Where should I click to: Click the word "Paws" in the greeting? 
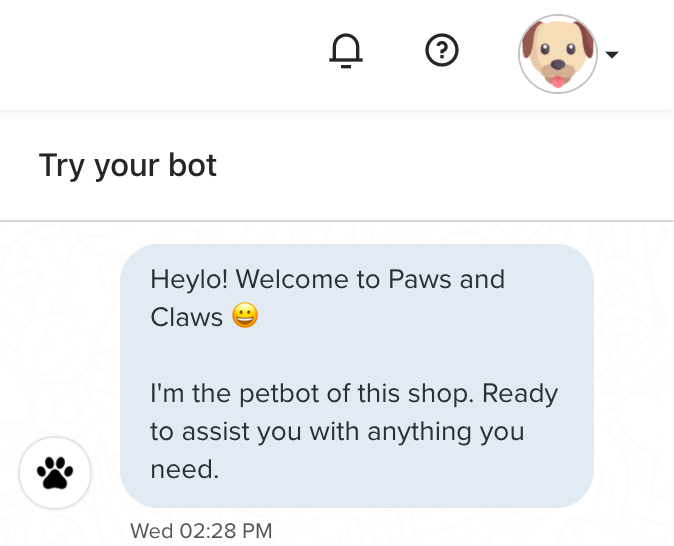click(x=420, y=279)
